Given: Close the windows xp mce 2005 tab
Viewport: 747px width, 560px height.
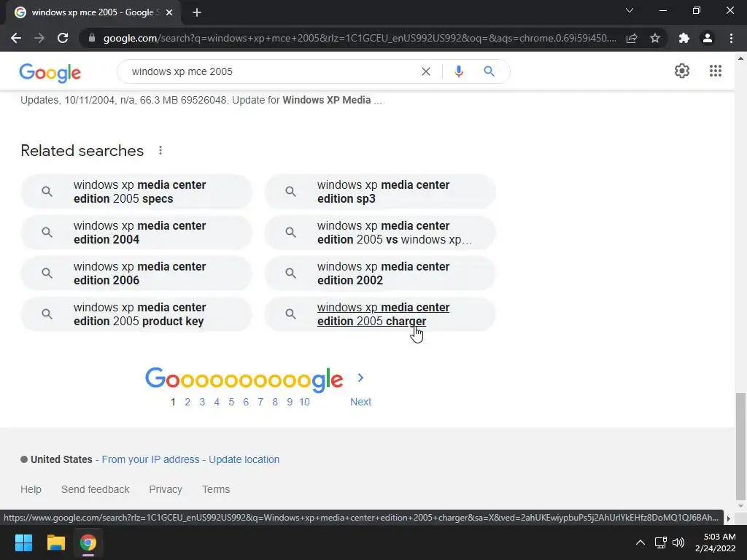Looking at the screenshot, I should point(169,12).
